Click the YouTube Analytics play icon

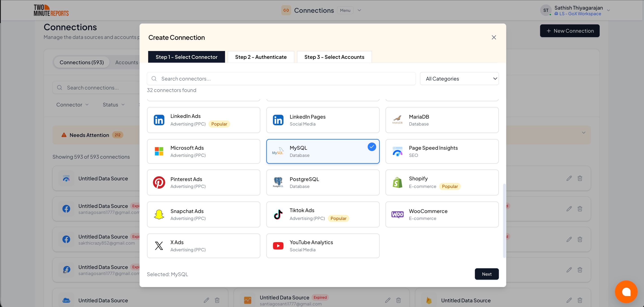278,246
